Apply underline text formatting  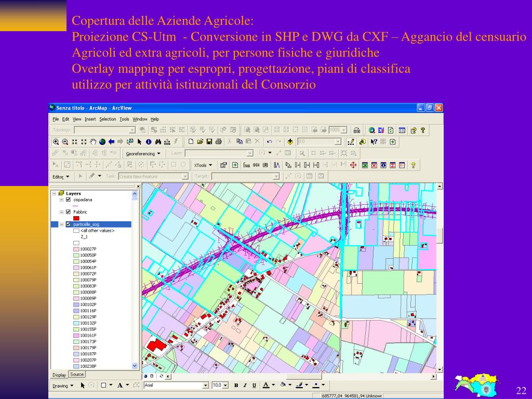tap(254, 385)
